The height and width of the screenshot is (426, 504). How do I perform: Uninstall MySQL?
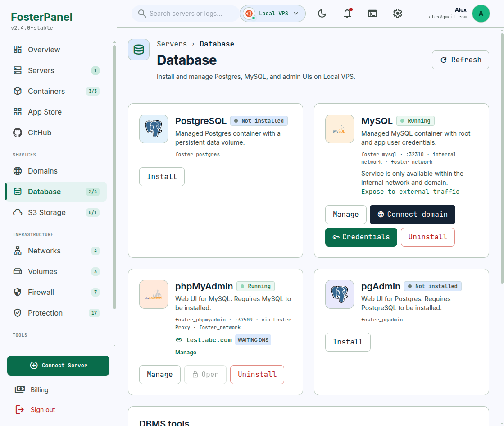pyautogui.click(x=427, y=237)
